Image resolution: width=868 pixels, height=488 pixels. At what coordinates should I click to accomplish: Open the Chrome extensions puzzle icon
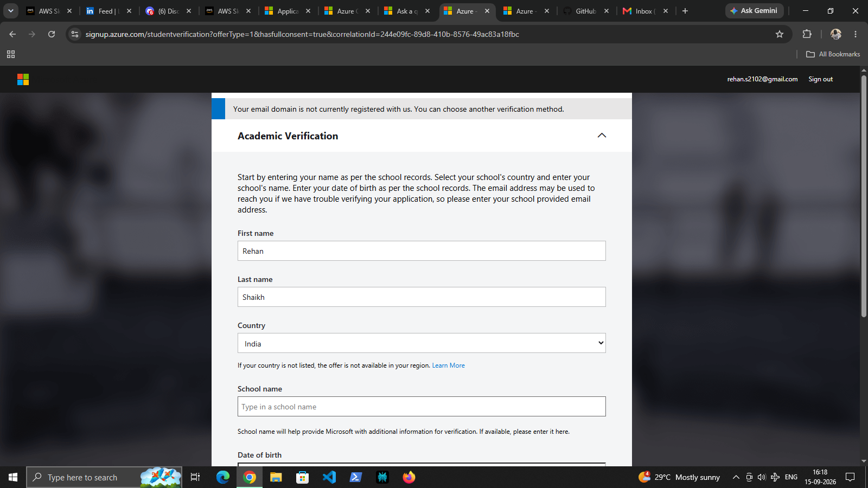coord(807,34)
